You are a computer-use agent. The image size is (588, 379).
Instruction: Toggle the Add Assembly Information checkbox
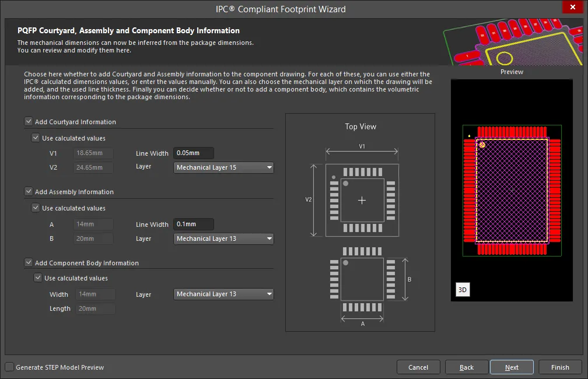pyautogui.click(x=29, y=192)
